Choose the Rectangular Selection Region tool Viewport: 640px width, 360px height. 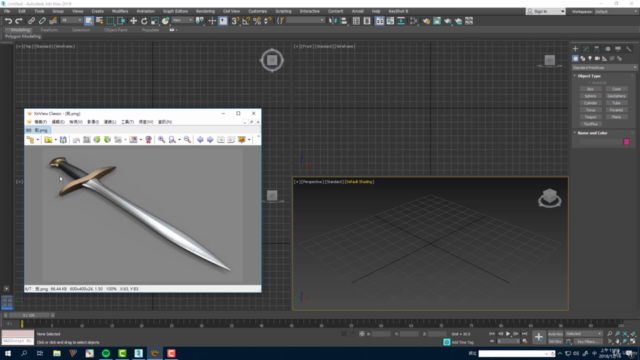[x=110, y=21]
